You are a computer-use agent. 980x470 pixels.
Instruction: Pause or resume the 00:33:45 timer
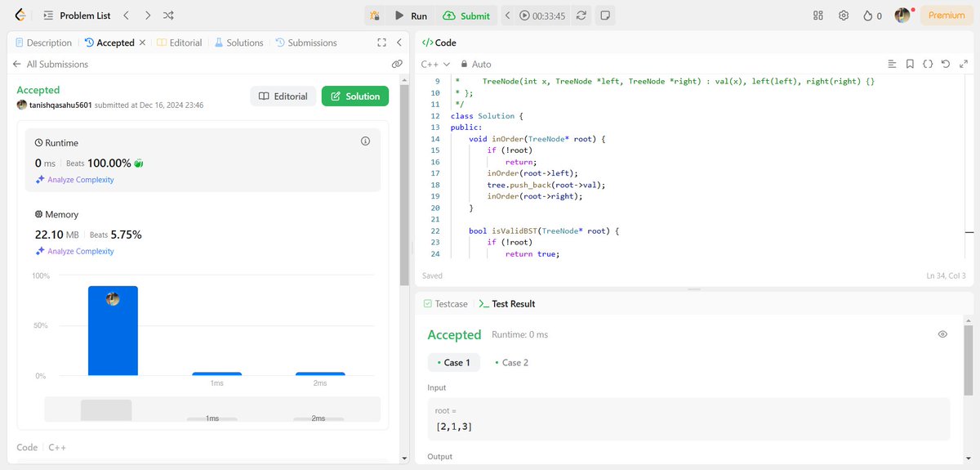click(543, 16)
